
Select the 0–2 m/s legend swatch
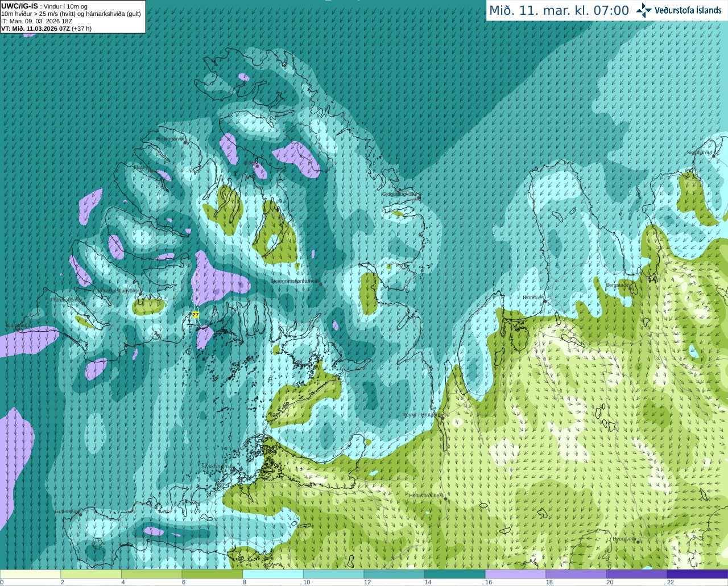(30, 574)
